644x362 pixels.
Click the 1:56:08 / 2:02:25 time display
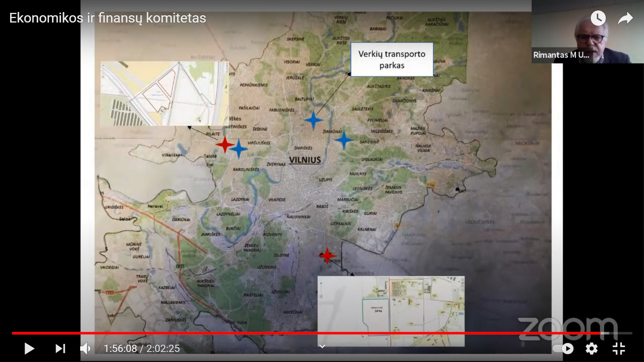pos(142,348)
